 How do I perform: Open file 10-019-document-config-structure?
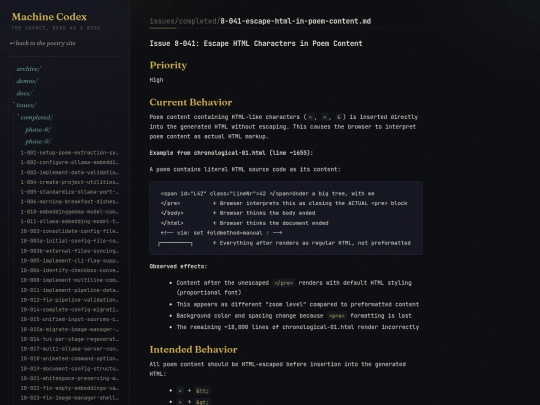pos(70,368)
